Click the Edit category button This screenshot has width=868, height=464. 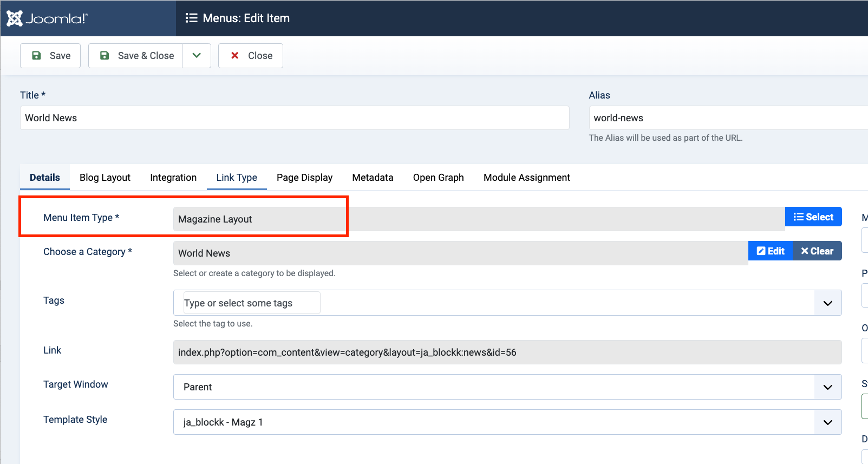coord(770,251)
